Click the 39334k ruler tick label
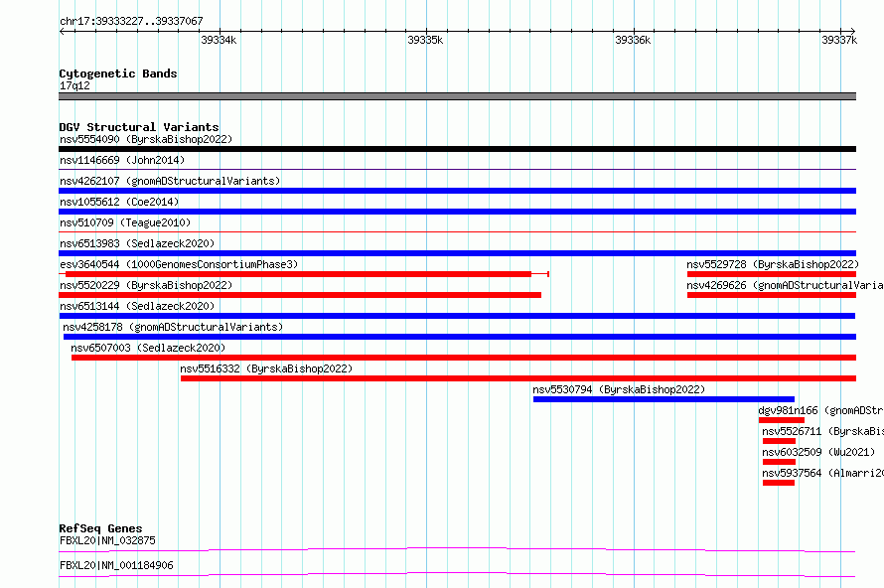The width and height of the screenshot is (884, 588). click(x=219, y=40)
